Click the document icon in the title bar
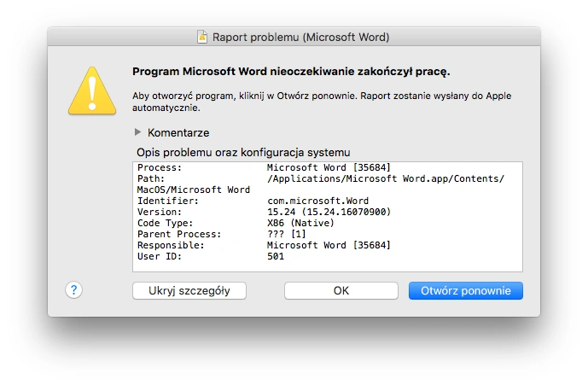Screen dimensions: 588x385 [202, 38]
